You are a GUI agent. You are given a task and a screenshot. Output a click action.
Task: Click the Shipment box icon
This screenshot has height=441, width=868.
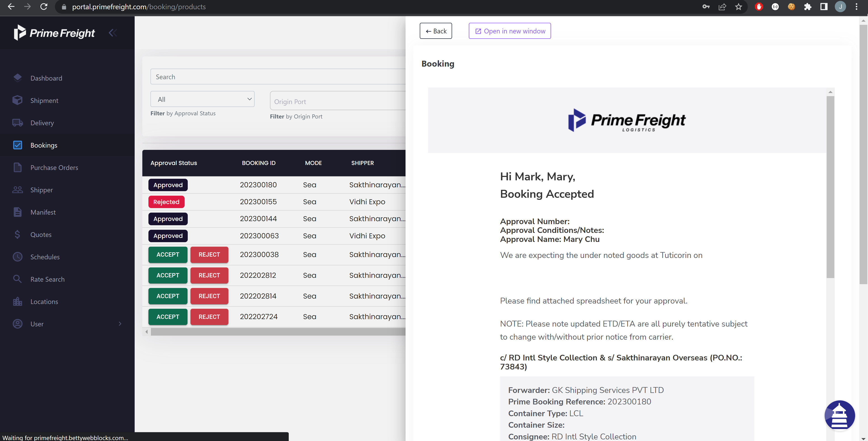tap(18, 100)
